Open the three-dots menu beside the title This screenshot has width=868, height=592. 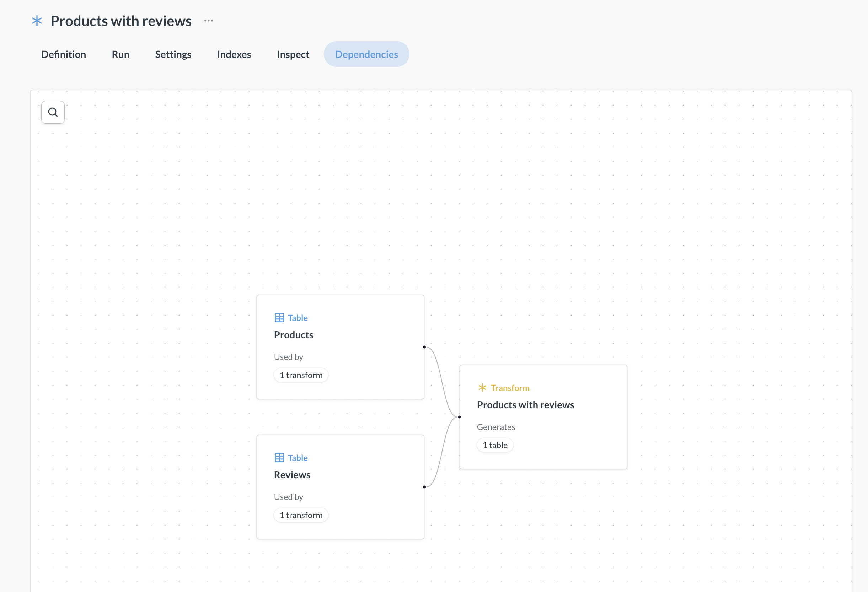tap(208, 21)
